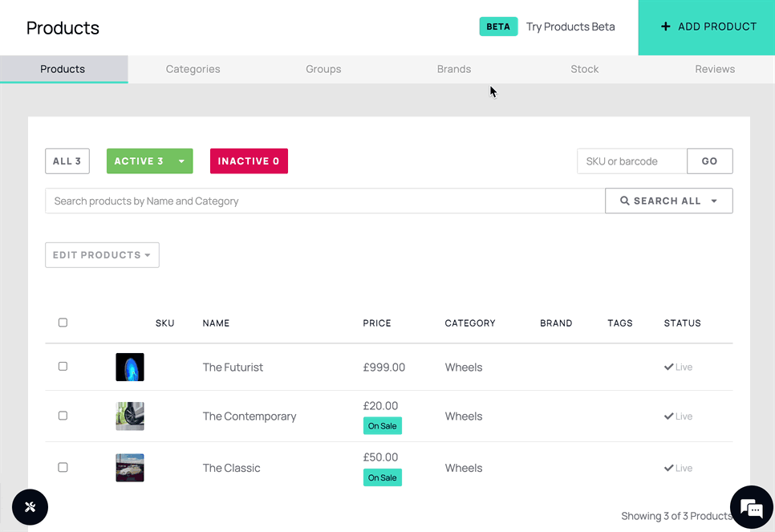Open The Contemporary product thumbnail

pyautogui.click(x=130, y=416)
